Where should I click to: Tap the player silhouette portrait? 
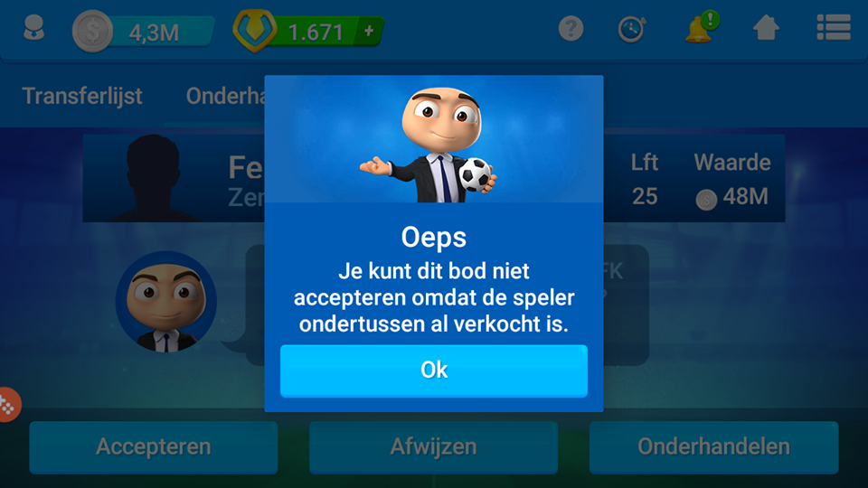point(153,178)
